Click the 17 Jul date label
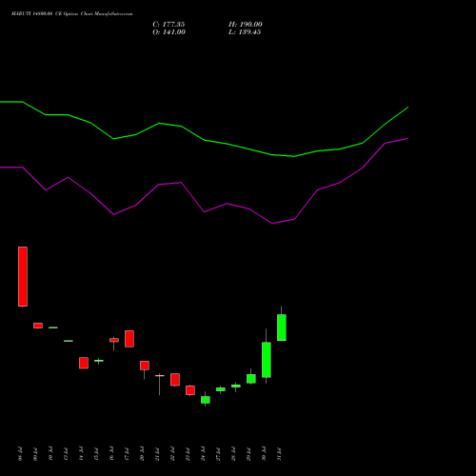The width and height of the screenshot is (476, 476). [x=127, y=454]
